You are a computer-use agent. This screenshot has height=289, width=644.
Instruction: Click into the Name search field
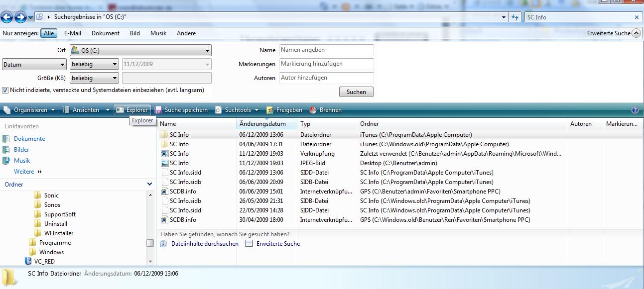coord(326,50)
